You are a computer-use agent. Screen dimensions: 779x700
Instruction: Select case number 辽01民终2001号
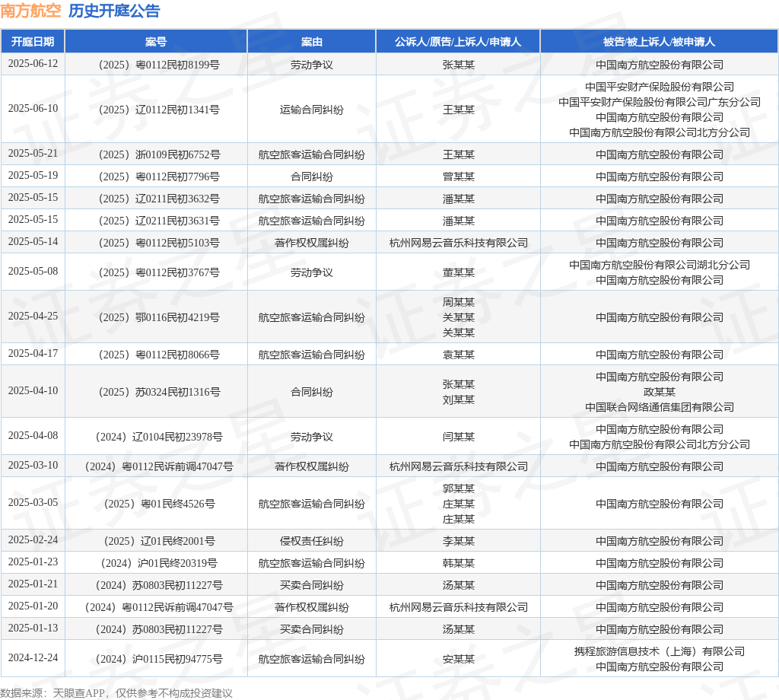click(159, 541)
